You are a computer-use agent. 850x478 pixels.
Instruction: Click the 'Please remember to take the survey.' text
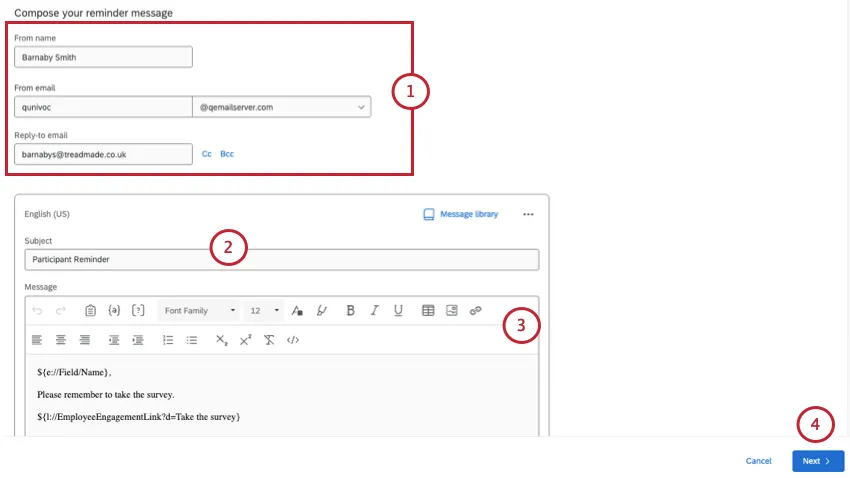106,395
